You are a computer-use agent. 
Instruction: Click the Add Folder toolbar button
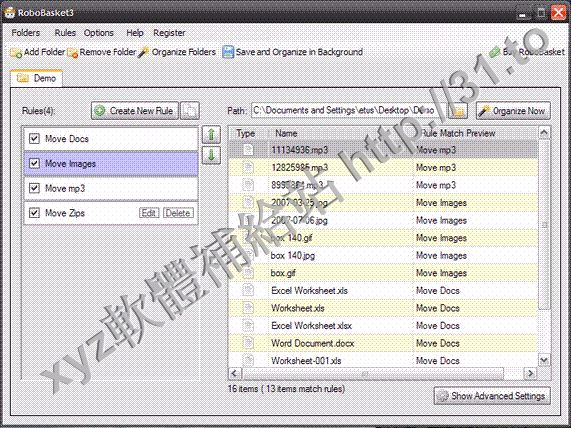click(x=38, y=52)
